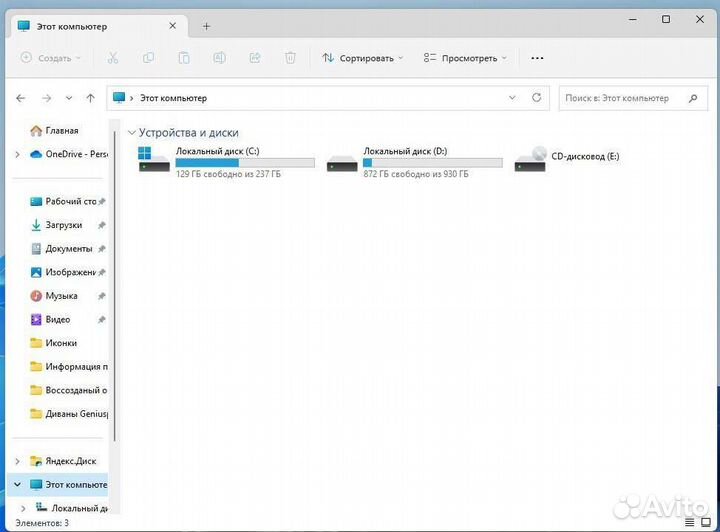Image resolution: width=720 pixels, height=532 pixels.
Task: Expand the OneDrive tree node
Action: pyautogui.click(x=17, y=154)
